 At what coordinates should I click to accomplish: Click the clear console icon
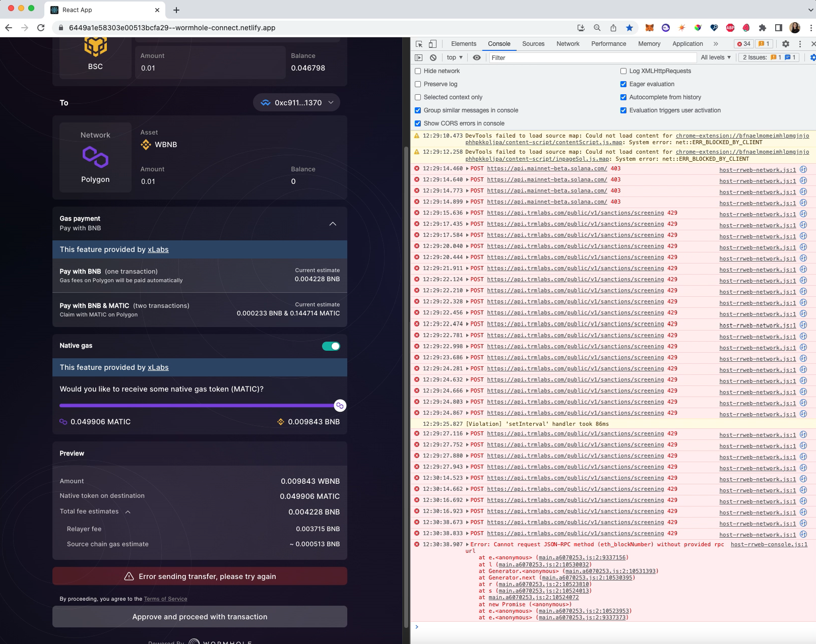pos(433,57)
